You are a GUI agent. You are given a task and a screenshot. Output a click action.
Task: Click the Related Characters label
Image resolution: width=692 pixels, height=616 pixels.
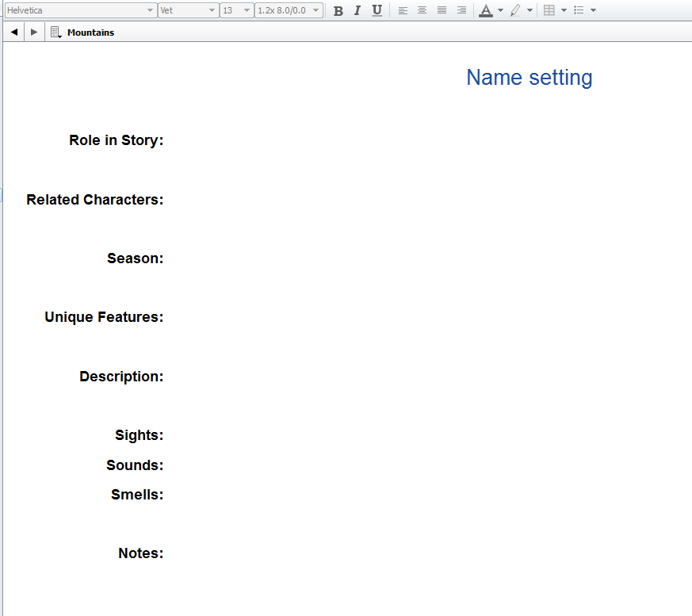coord(95,200)
